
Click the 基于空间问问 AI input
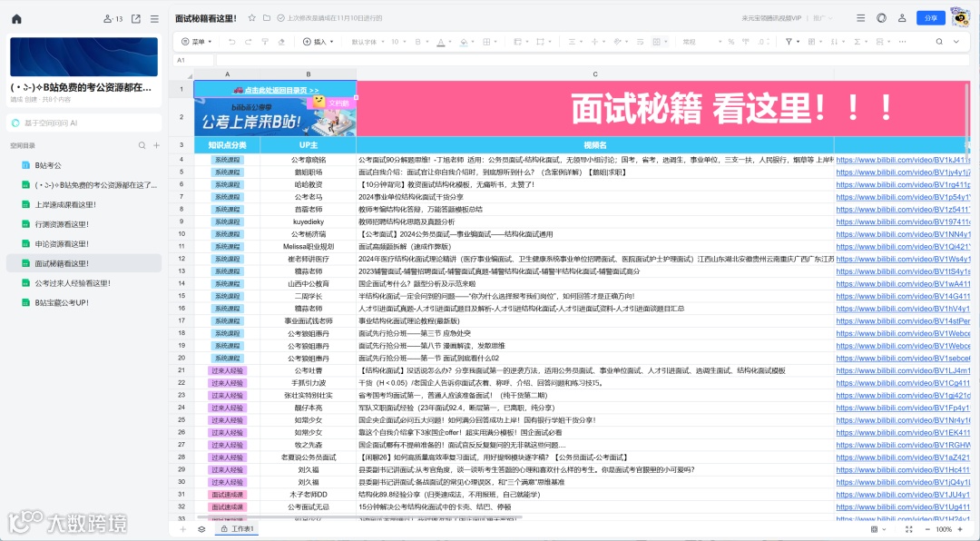[x=83, y=123]
